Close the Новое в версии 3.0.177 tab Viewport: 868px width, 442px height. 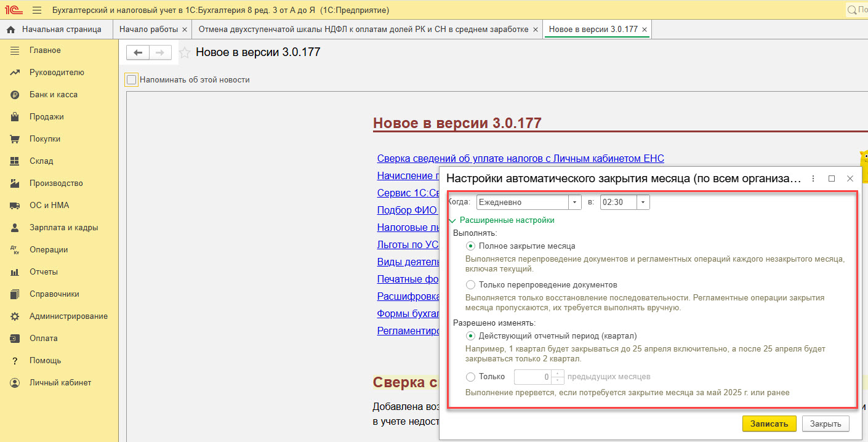tap(645, 30)
